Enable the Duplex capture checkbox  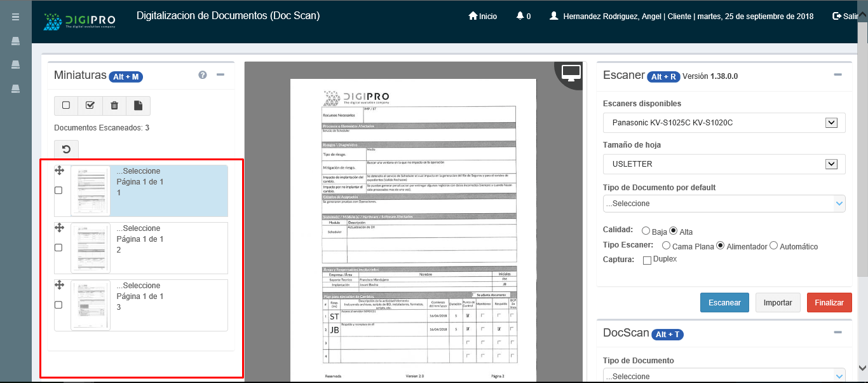(x=647, y=260)
